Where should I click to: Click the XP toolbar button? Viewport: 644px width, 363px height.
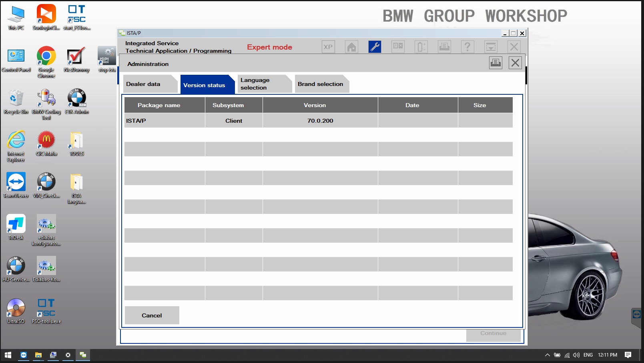tap(328, 47)
